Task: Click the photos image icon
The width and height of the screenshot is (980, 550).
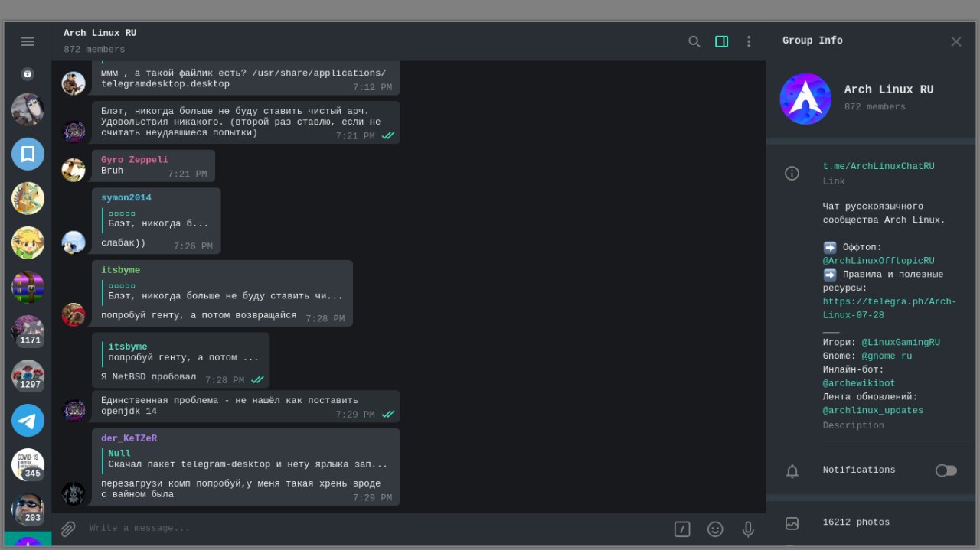Action: (792, 523)
